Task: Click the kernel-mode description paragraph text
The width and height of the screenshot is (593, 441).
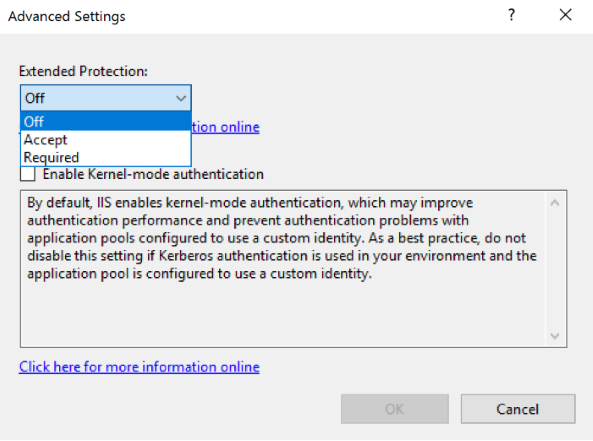Action: coord(282,238)
